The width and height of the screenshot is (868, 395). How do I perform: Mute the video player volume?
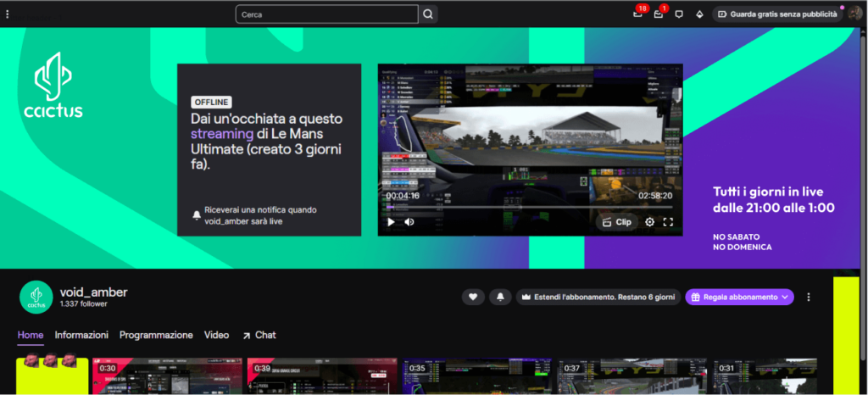[409, 222]
